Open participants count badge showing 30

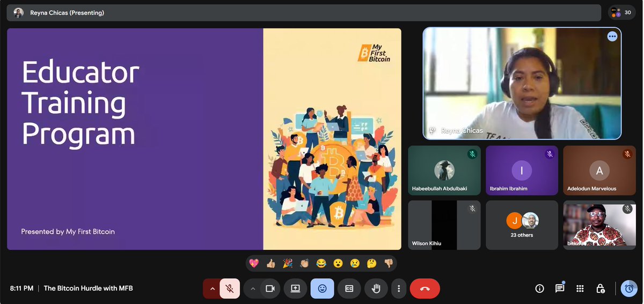pos(622,12)
